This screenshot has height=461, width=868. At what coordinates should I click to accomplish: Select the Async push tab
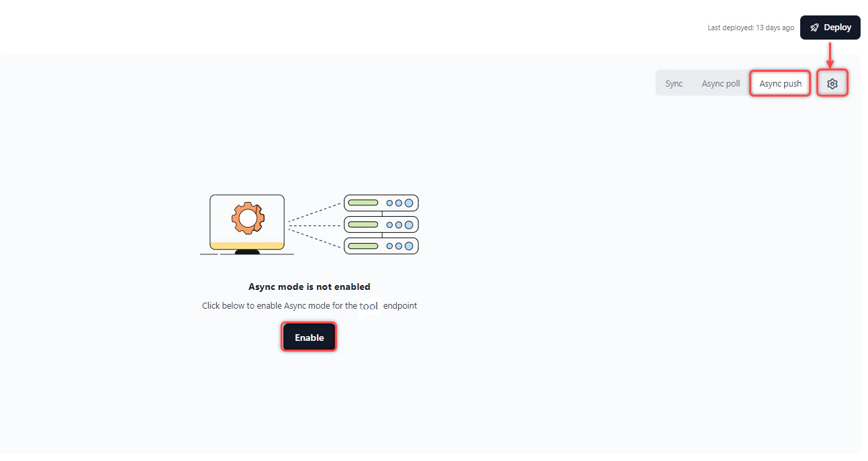[779, 83]
